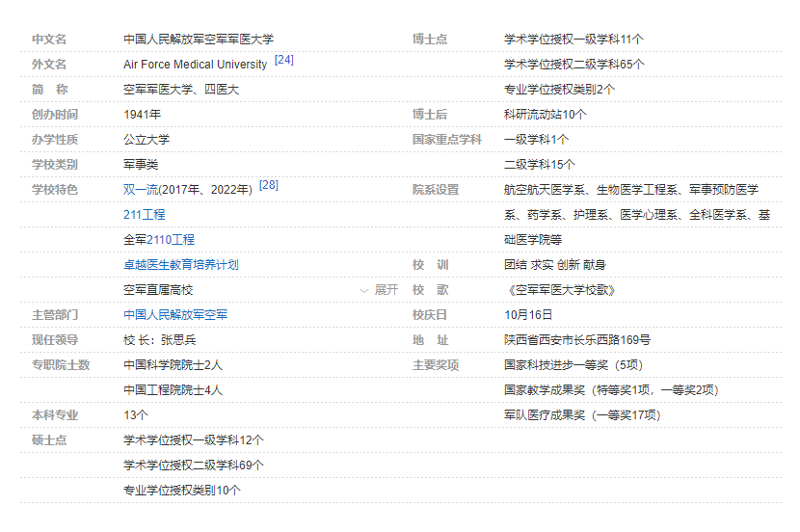Visit the 中国人民解放军空军 department link
Viewport: 800px width, 532px height.
click(175, 315)
